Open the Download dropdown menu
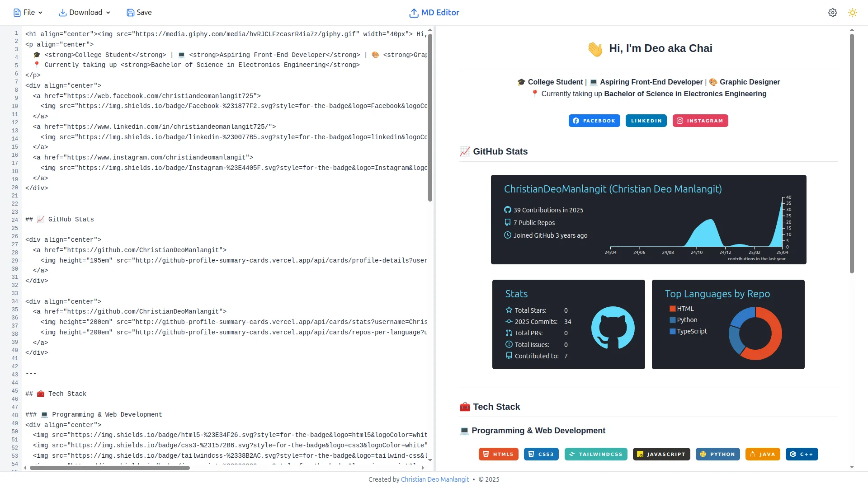Image resolution: width=868 pixels, height=488 pixels. coord(85,13)
